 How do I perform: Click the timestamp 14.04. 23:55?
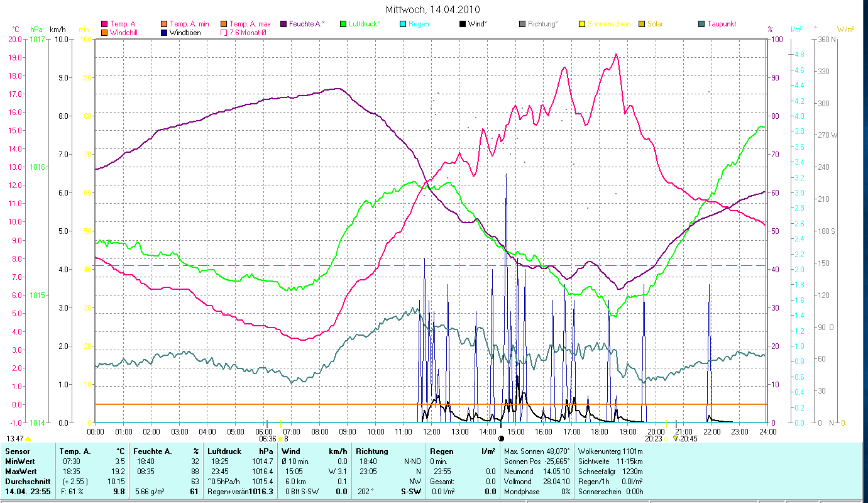[29, 492]
